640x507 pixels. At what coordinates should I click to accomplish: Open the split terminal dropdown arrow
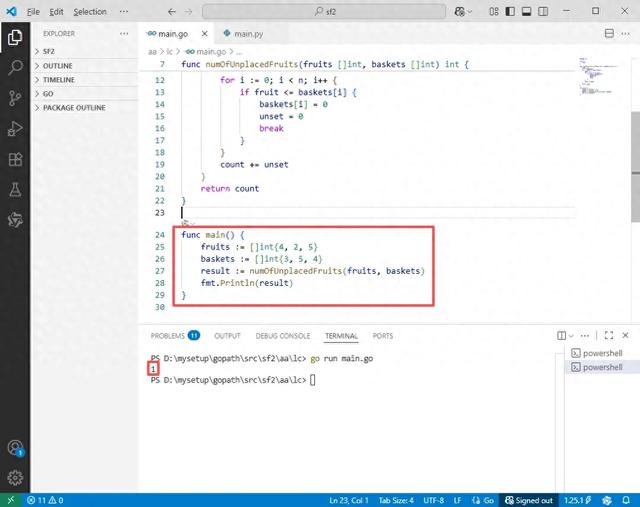pos(571,336)
